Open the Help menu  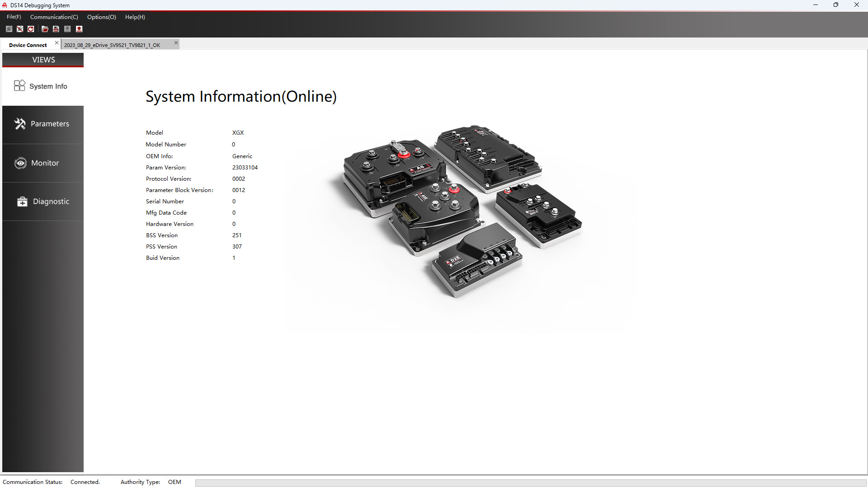(134, 17)
